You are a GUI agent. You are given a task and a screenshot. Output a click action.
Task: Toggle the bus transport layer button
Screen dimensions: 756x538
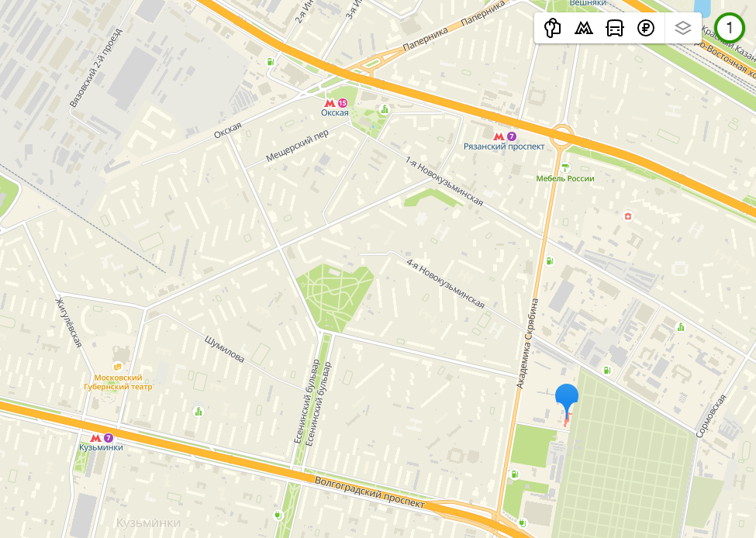[x=615, y=29]
